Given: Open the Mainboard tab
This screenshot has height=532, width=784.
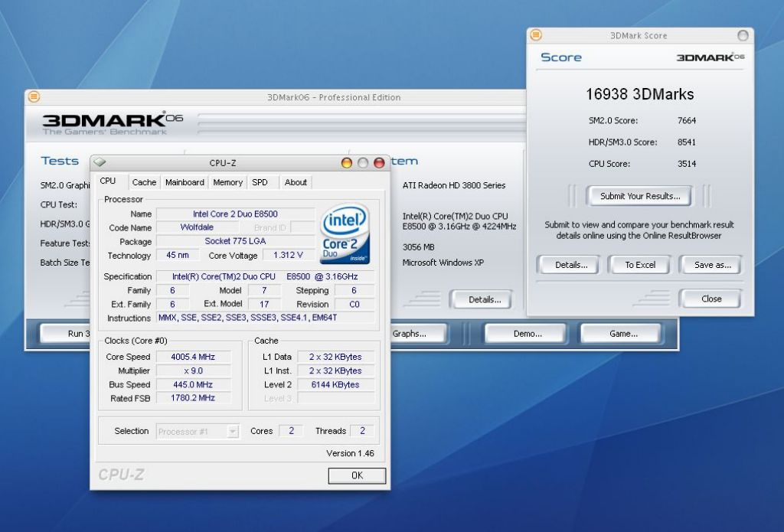Looking at the screenshot, I should pyautogui.click(x=185, y=182).
